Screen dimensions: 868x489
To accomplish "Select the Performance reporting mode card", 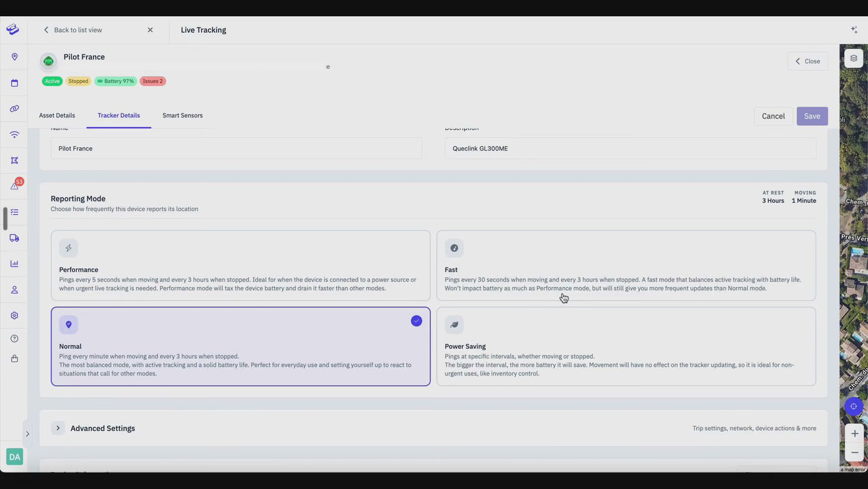I will point(241,266).
